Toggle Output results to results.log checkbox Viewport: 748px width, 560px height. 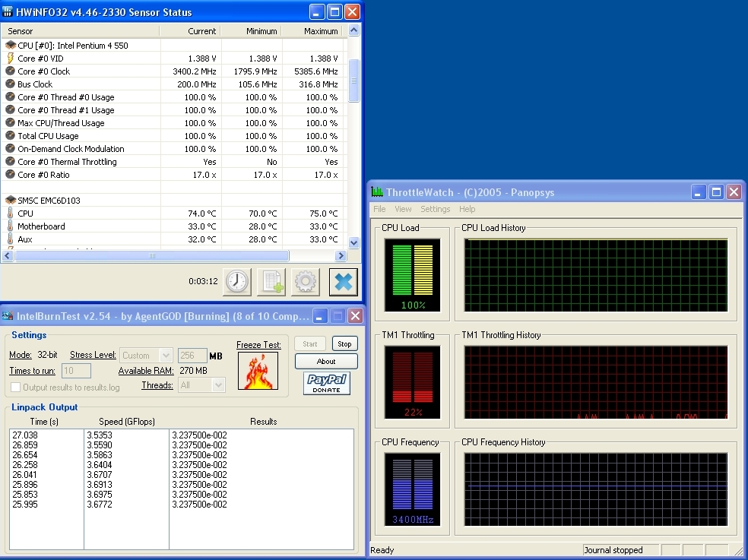pyautogui.click(x=16, y=388)
